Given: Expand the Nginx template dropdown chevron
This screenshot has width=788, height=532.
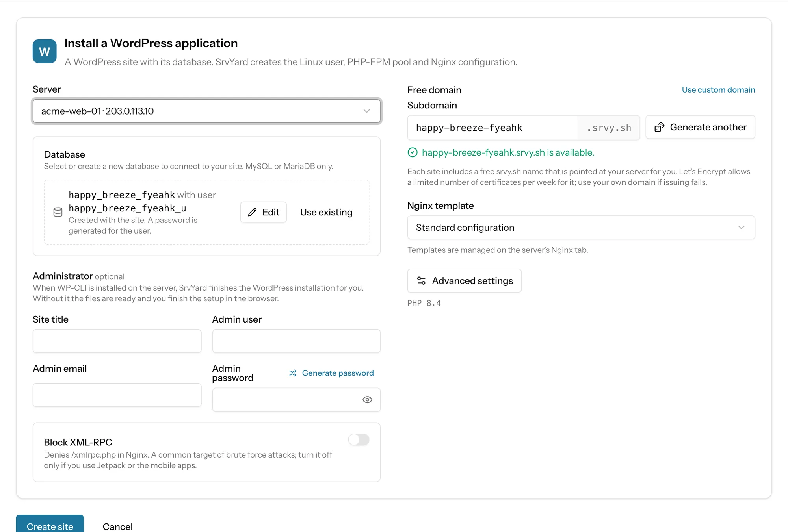Looking at the screenshot, I should [741, 227].
